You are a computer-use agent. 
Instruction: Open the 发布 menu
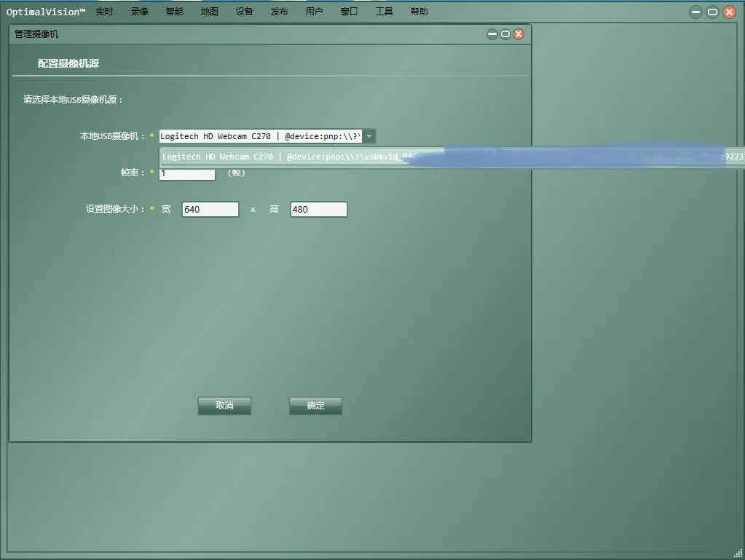click(x=279, y=12)
